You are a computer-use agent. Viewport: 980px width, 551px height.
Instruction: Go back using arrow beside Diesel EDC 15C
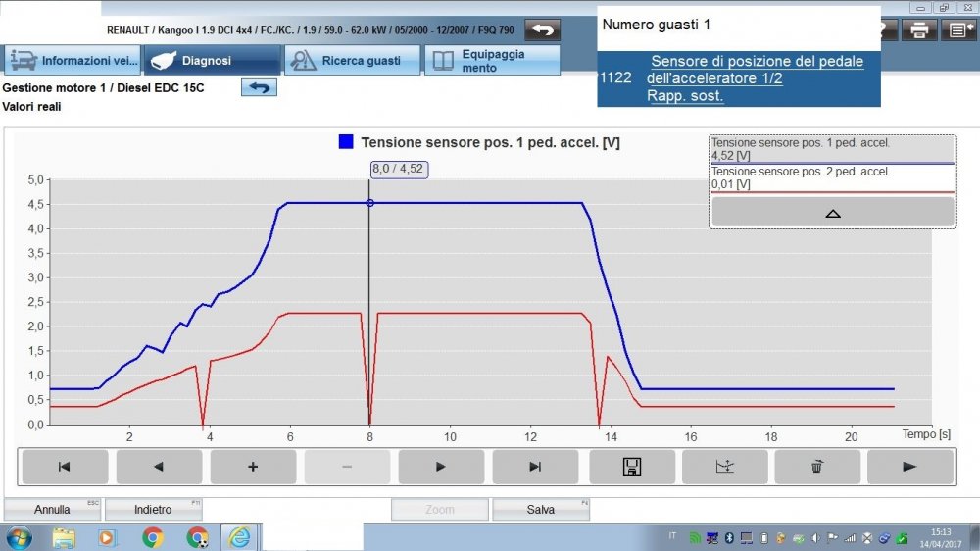click(259, 87)
